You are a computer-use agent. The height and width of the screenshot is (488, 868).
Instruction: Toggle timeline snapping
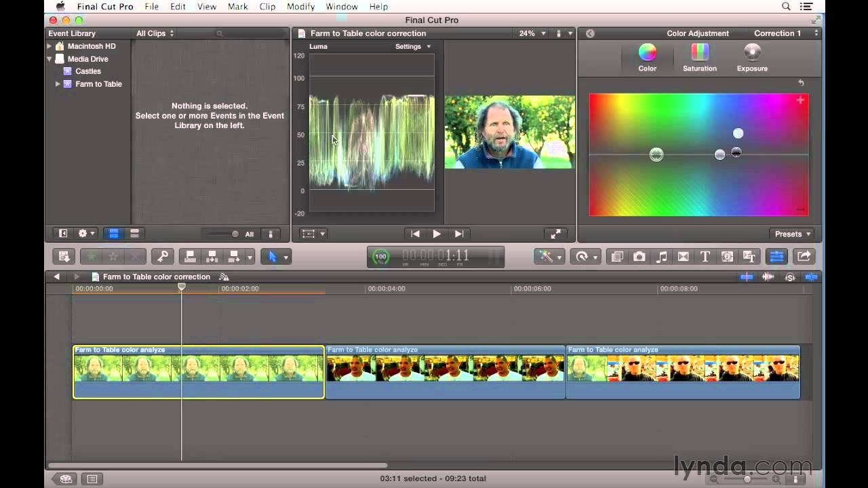click(811, 277)
